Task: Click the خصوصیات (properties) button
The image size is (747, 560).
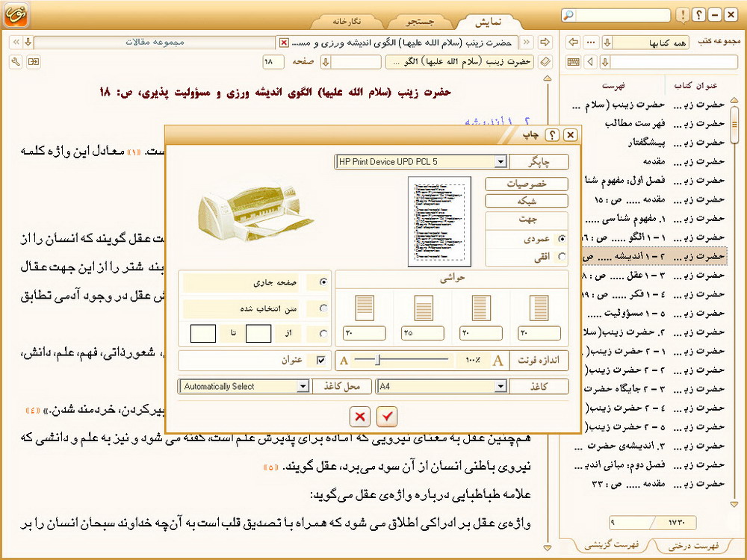Action: [527, 184]
